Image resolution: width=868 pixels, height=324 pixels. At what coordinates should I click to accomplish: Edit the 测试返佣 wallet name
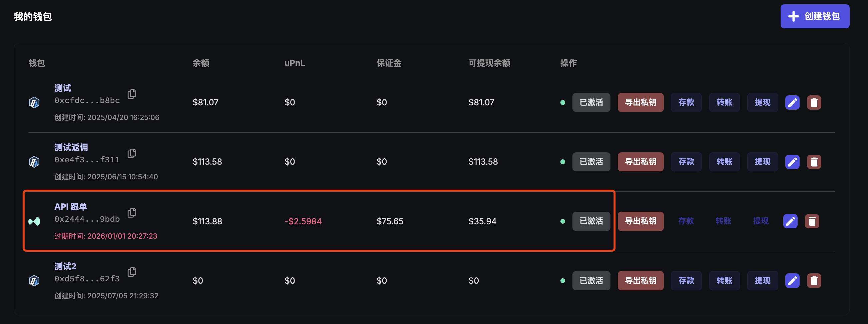coord(792,162)
